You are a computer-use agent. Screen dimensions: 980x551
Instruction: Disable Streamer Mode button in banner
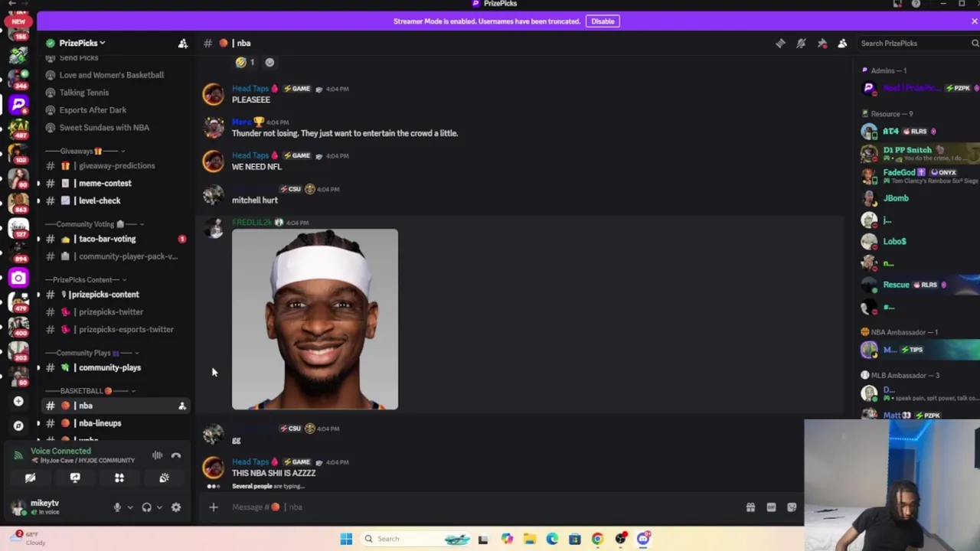click(x=603, y=21)
